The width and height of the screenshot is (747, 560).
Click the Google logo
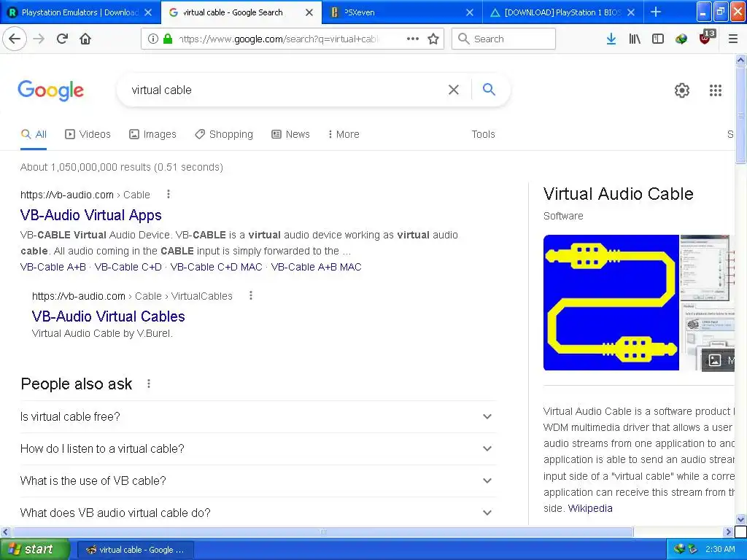[x=50, y=90]
